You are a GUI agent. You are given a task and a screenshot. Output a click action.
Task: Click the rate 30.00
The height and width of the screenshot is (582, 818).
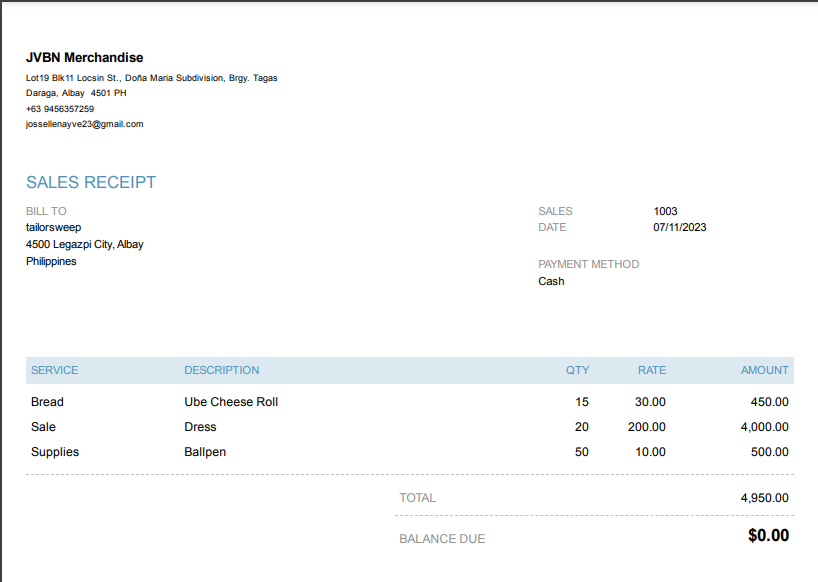tap(650, 402)
